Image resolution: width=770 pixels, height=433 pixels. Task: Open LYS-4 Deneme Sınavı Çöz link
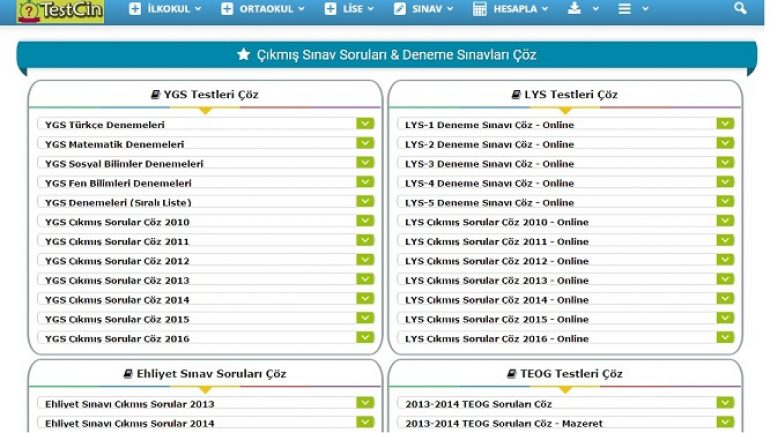489,183
